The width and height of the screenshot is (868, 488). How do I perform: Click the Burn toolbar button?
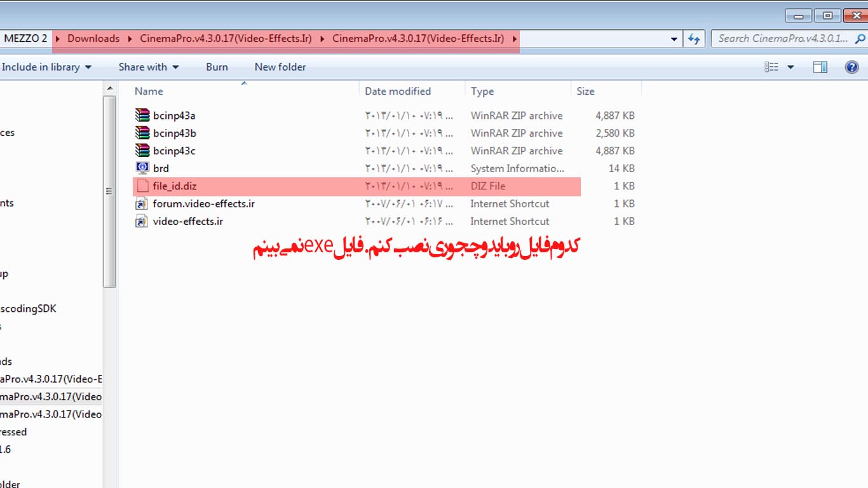[x=217, y=67]
